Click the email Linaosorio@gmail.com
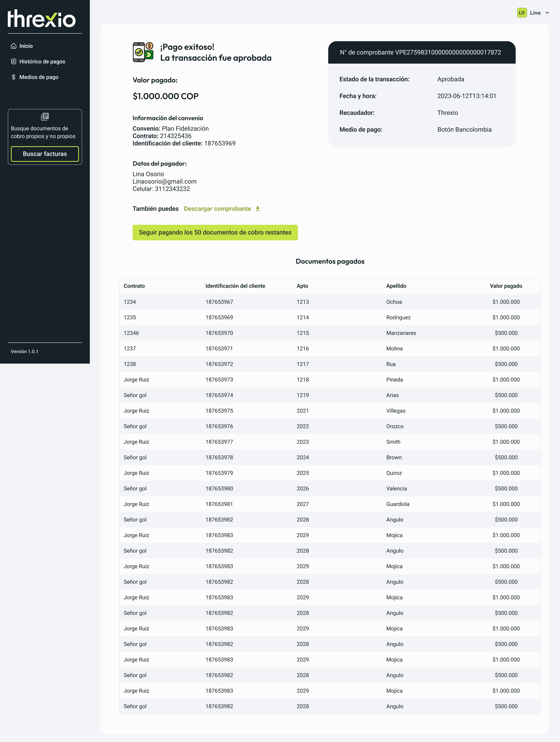560x742 pixels. coord(164,181)
